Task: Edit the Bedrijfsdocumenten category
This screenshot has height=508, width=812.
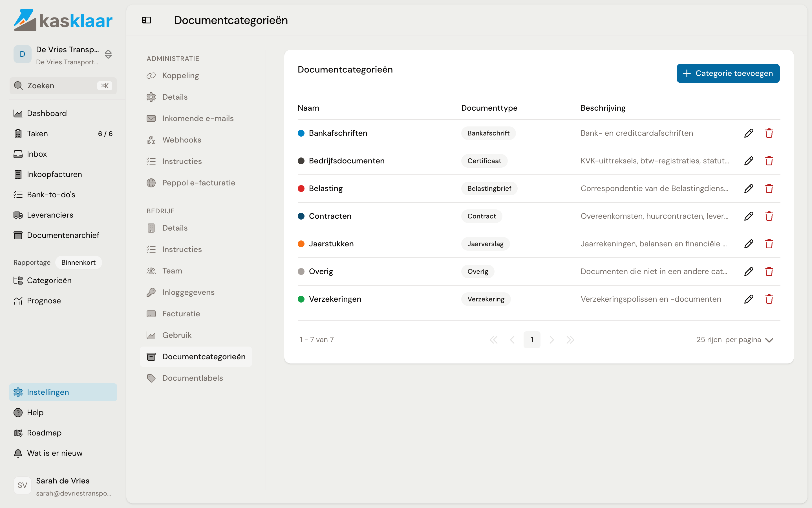Action: pos(749,161)
